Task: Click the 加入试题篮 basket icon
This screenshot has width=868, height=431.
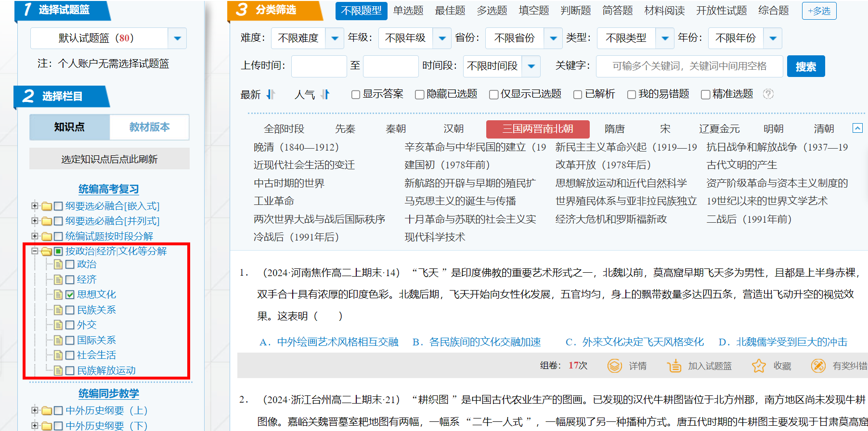Action: [674, 366]
